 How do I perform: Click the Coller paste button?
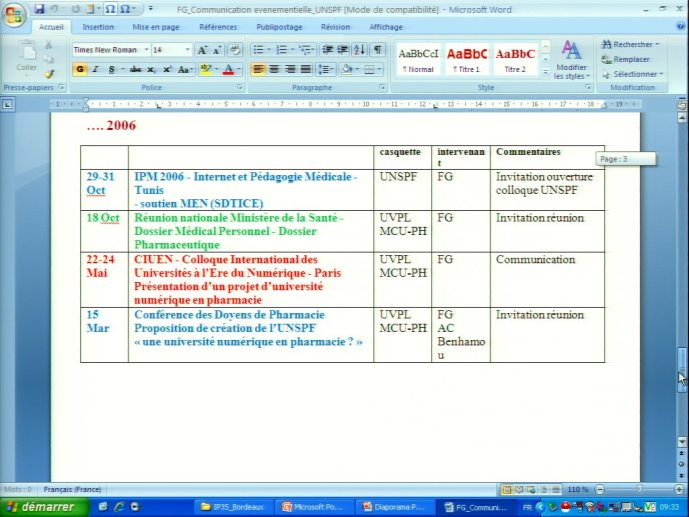click(26, 56)
